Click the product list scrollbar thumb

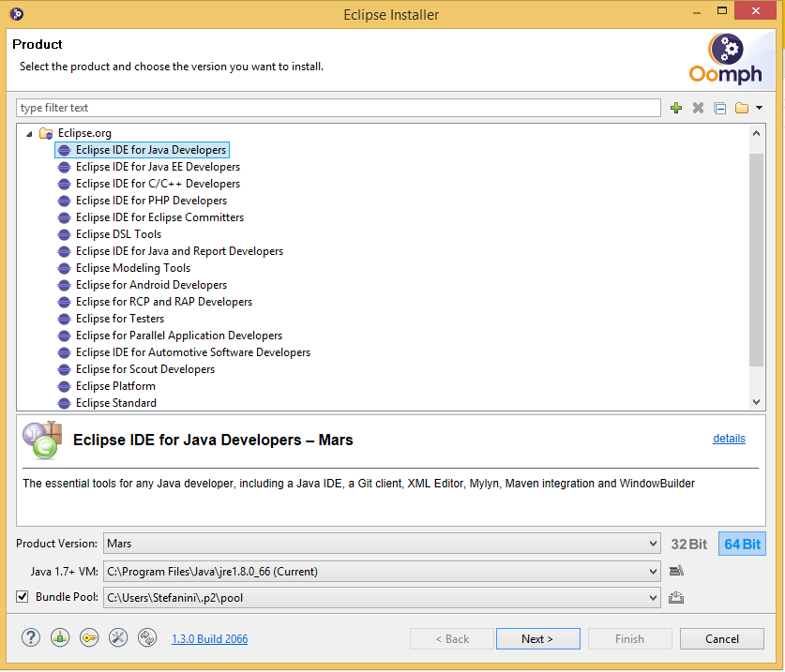point(756,261)
